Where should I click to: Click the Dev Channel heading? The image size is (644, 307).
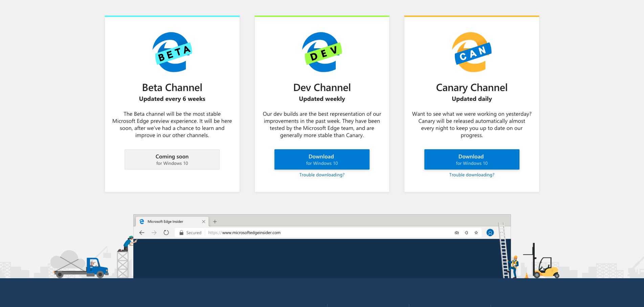coord(322,88)
